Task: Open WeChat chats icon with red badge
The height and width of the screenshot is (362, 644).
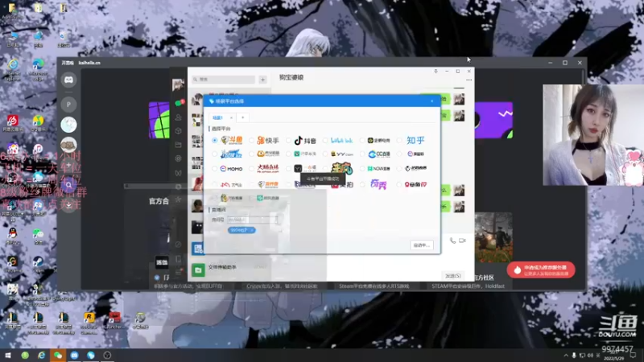Action: [x=179, y=103]
